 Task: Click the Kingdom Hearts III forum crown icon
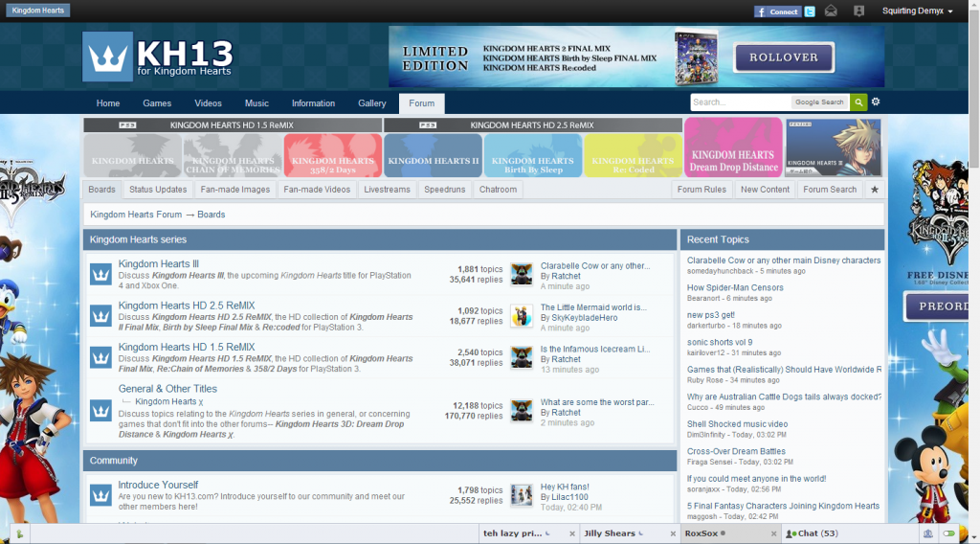point(101,274)
